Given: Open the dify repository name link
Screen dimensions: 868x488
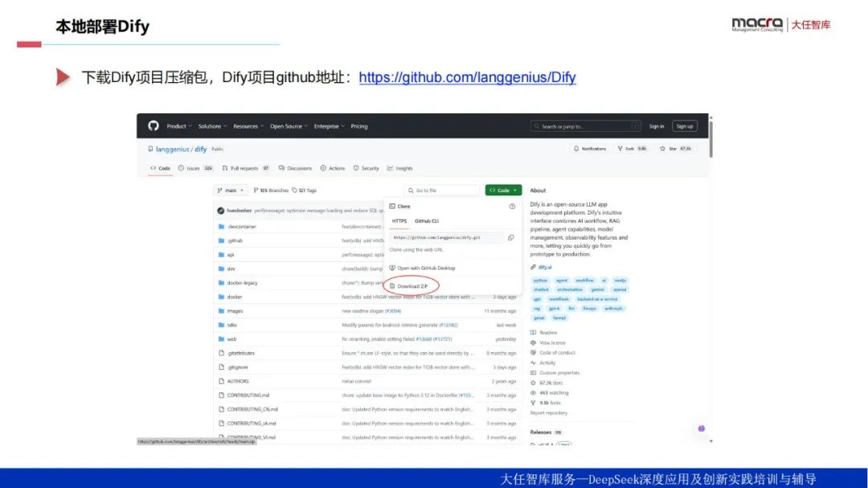Looking at the screenshot, I should [200, 149].
